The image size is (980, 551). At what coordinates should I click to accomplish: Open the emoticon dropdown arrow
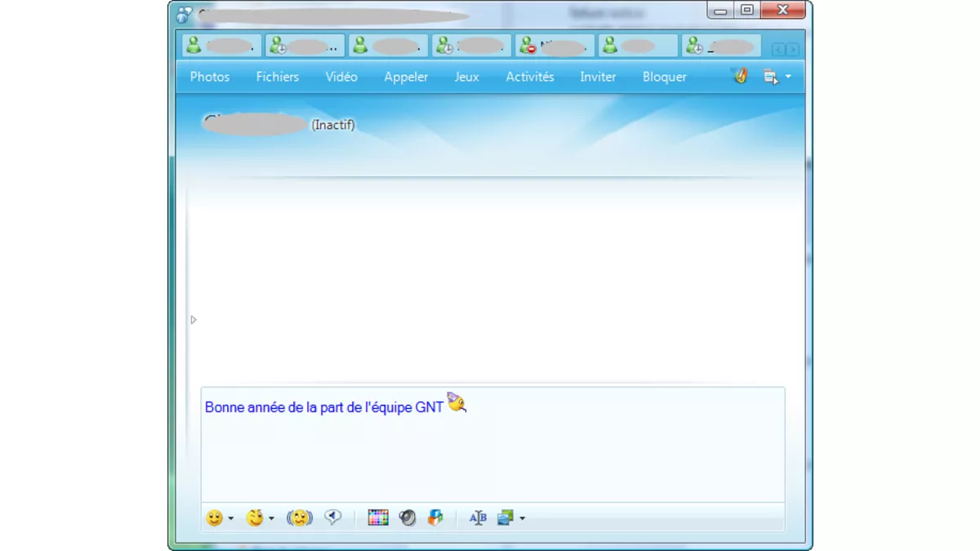pyautogui.click(x=230, y=518)
